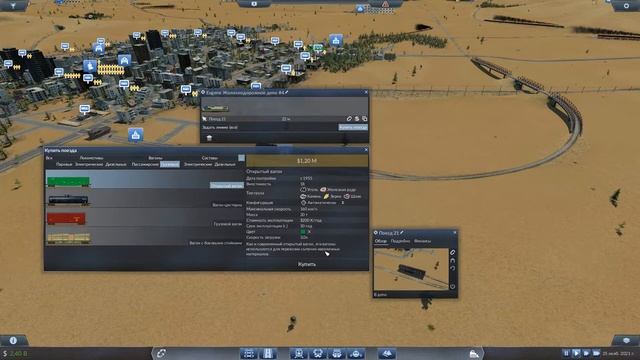Open the cargo configuration Automatic dropdown

pyautogui.click(x=322, y=202)
